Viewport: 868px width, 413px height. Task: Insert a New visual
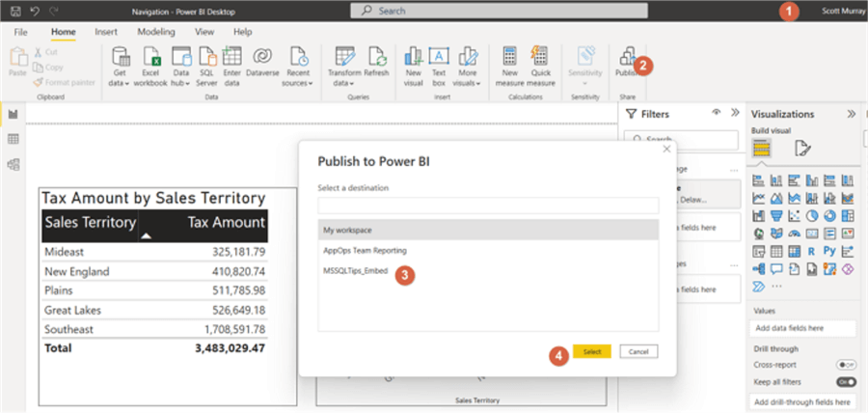414,67
